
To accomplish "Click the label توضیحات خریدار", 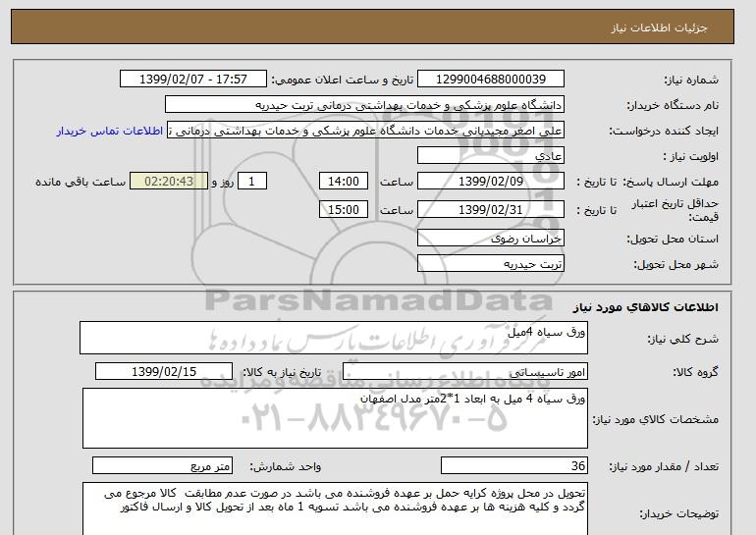I will coord(678,514).
